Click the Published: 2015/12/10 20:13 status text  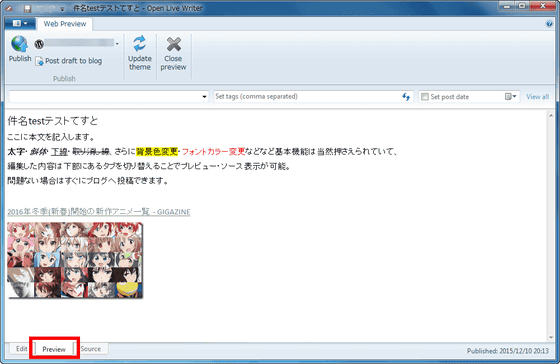pos(508,351)
